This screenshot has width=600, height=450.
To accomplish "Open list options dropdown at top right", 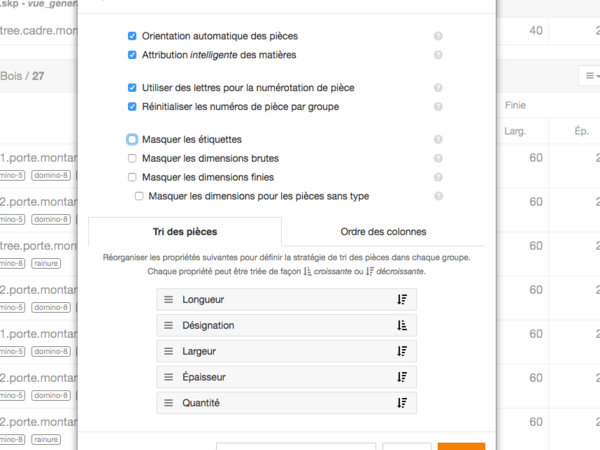I will (x=589, y=75).
